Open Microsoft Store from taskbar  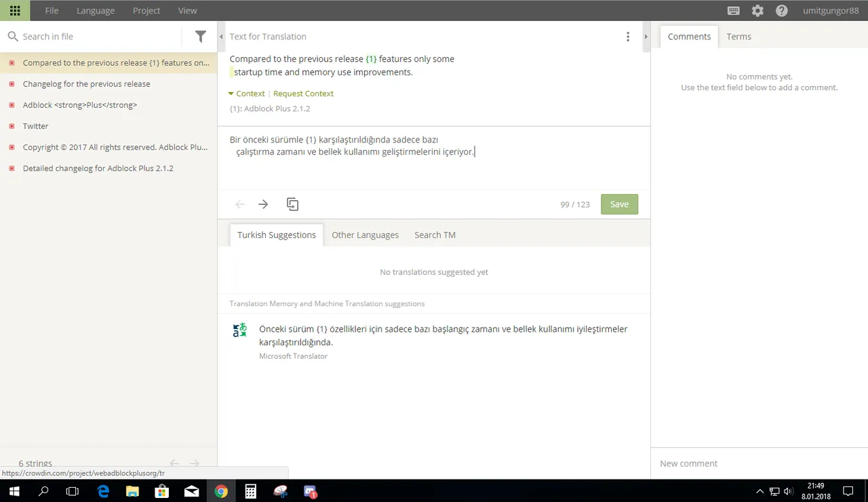click(162, 490)
